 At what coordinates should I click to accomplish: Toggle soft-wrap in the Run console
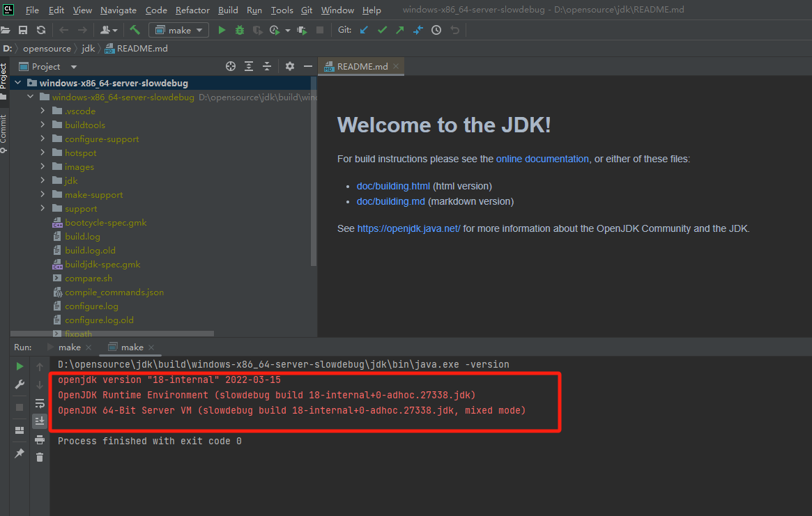pos(39,403)
